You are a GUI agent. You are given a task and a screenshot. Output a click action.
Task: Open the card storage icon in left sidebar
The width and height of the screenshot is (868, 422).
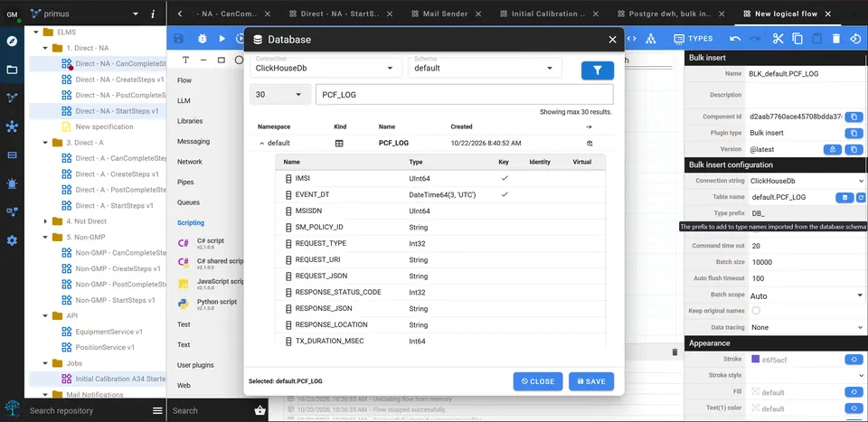click(12, 155)
